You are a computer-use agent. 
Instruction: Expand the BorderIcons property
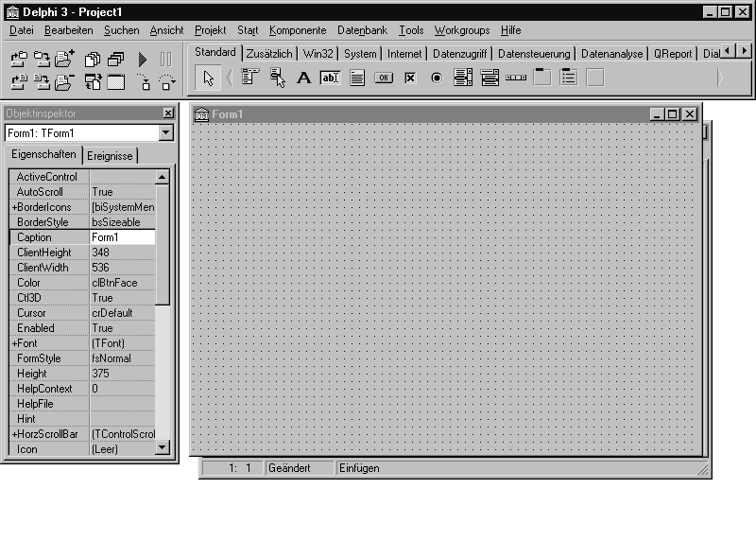pyautogui.click(x=14, y=207)
